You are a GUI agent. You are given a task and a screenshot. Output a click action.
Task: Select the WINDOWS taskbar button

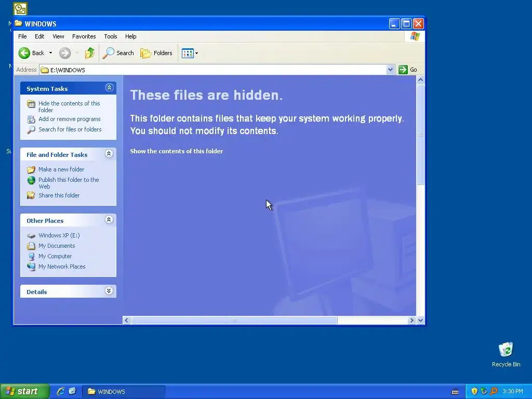point(124,392)
